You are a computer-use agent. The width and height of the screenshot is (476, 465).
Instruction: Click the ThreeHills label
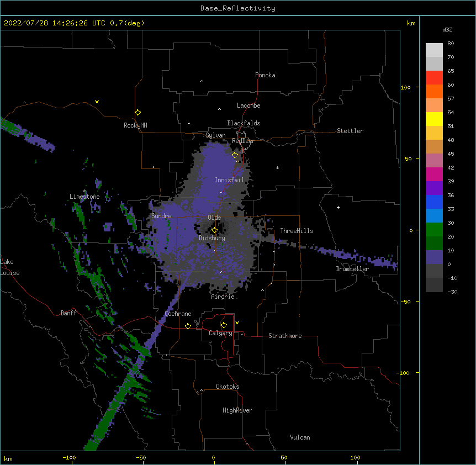(297, 231)
